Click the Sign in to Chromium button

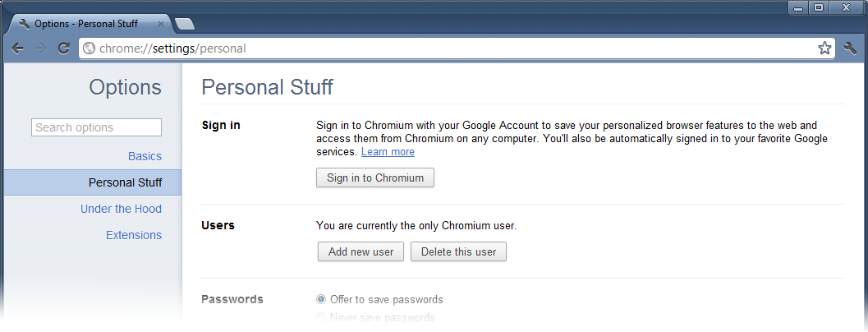pyautogui.click(x=375, y=178)
